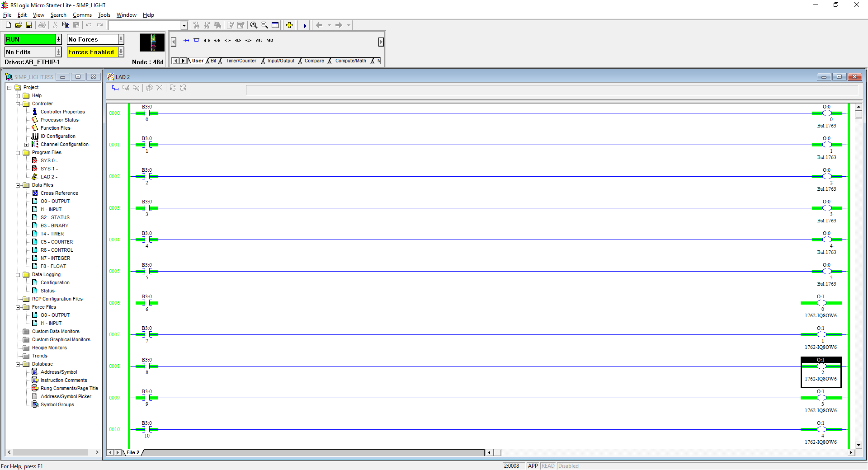Open the RUN processor mode dropdown
Viewport: 868px width, 470px height.
point(58,40)
